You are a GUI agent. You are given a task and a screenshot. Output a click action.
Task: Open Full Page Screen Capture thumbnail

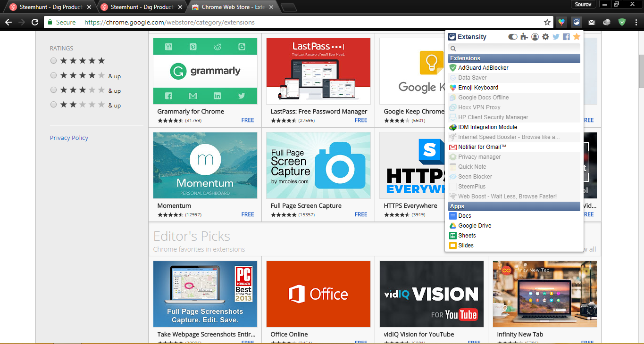click(x=318, y=165)
